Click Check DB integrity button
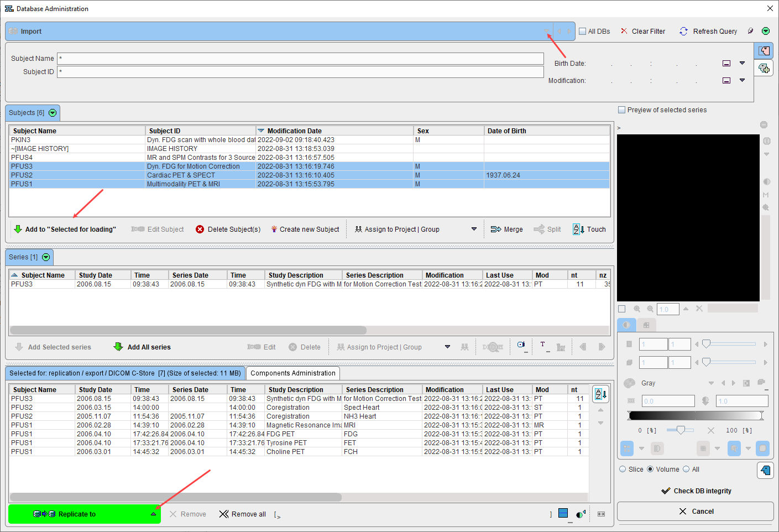The width and height of the screenshot is (779, 532). point(696,491)
